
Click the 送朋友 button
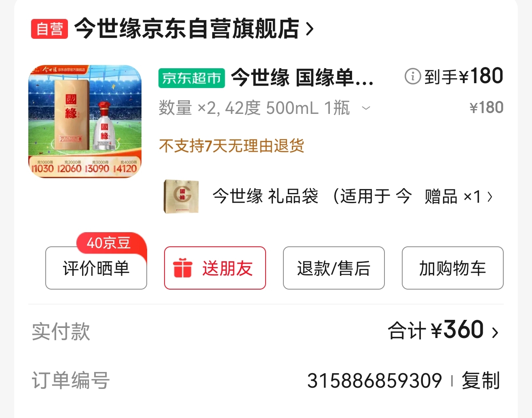(x=215, y=268)
